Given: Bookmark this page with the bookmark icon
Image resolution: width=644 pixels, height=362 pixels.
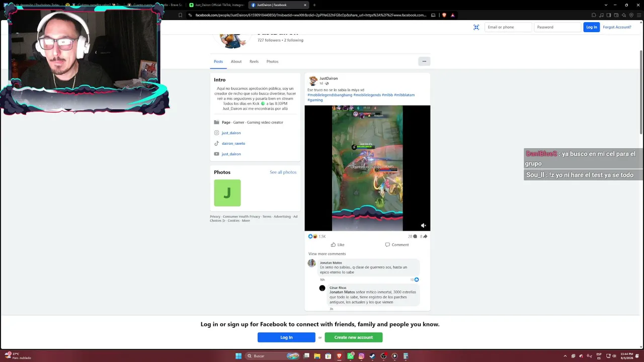Looking at the screenshot, I should [x=180, y=15].
